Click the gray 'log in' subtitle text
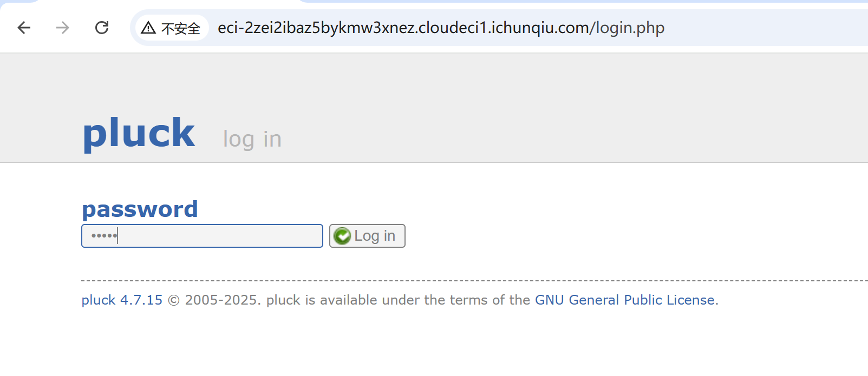The width and height of the screenshot is (868, 376). point(252,140)
